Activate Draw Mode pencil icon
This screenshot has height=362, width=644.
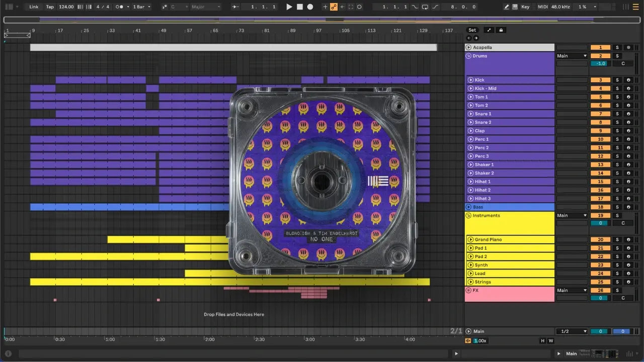tap(507, 7)
